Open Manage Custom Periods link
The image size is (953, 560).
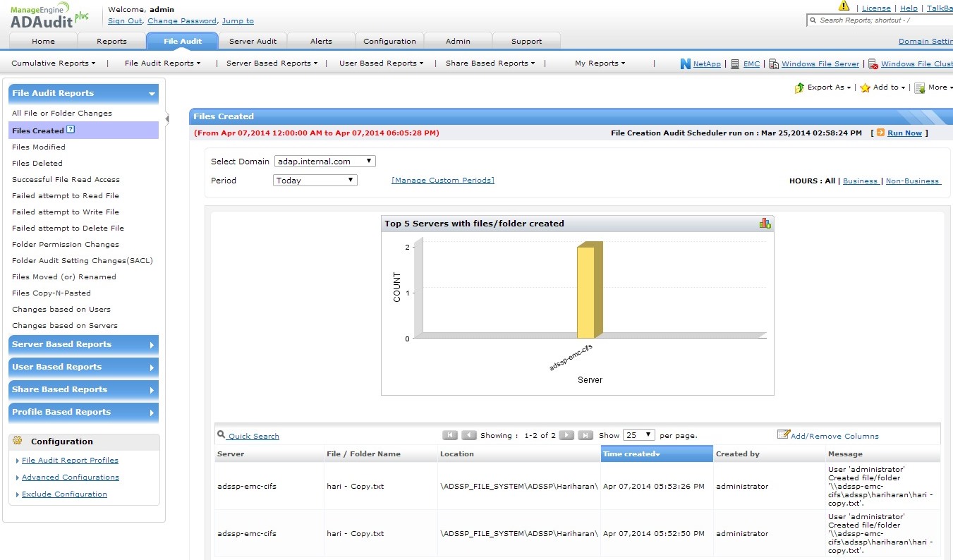pos(442,181)
